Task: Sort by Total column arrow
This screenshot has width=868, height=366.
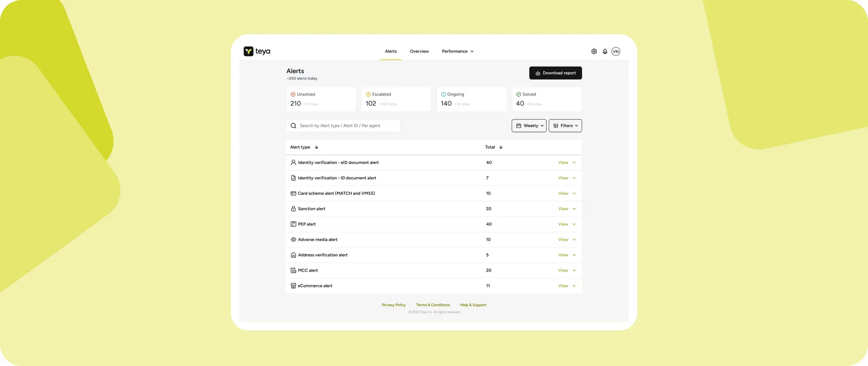Action: [x=501, y=147]
